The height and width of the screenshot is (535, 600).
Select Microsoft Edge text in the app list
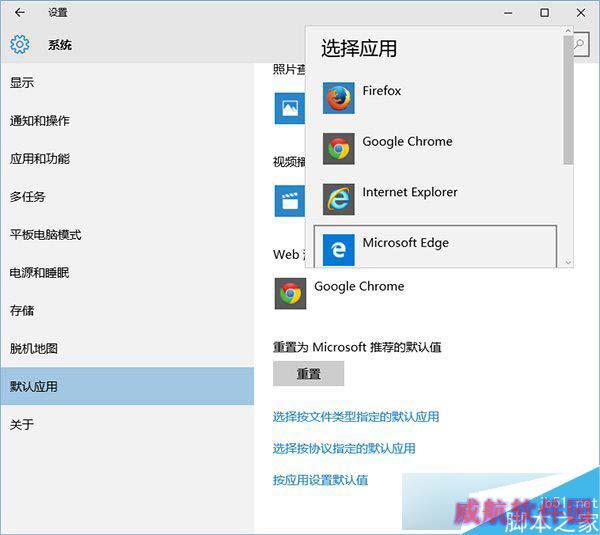406,243
